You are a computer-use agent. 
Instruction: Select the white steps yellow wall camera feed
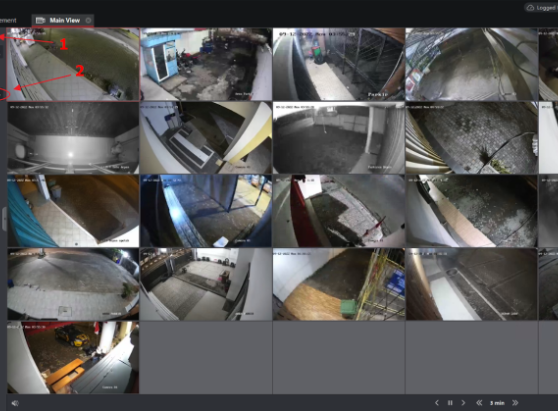pos(206,138)
